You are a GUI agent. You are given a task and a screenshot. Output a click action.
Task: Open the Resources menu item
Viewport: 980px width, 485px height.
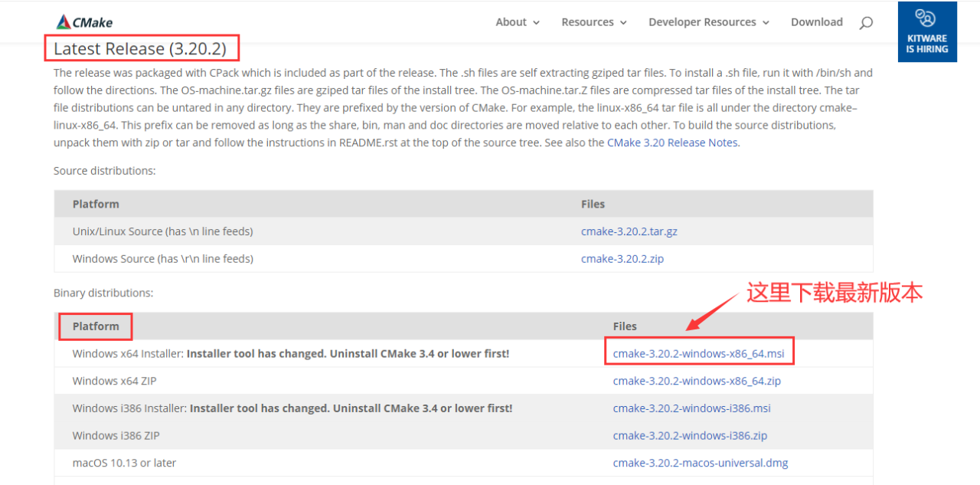(x=587, y=22)
